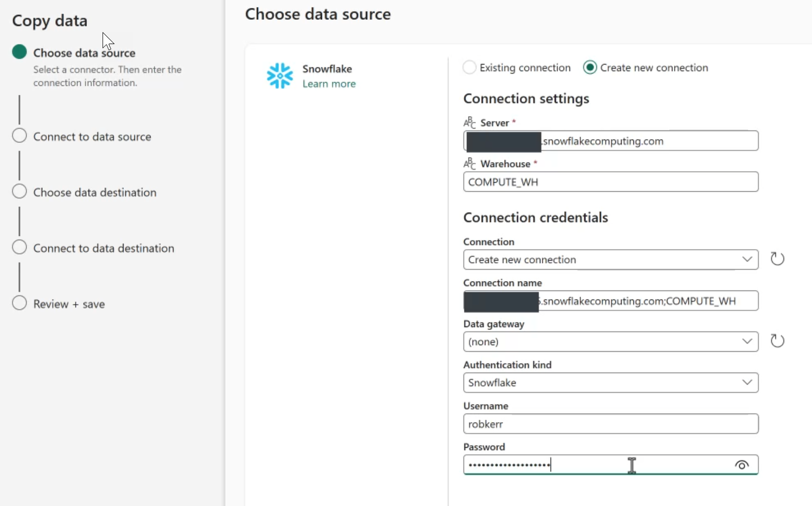Open the Connection dropdown
Viewport: 812px width, 506px height.
click(747, 259)
